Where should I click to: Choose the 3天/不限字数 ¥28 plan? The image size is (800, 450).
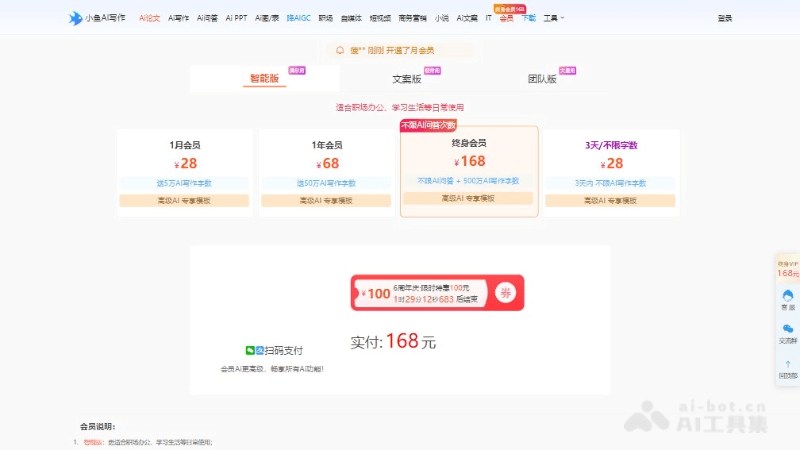tap(610, 171)
